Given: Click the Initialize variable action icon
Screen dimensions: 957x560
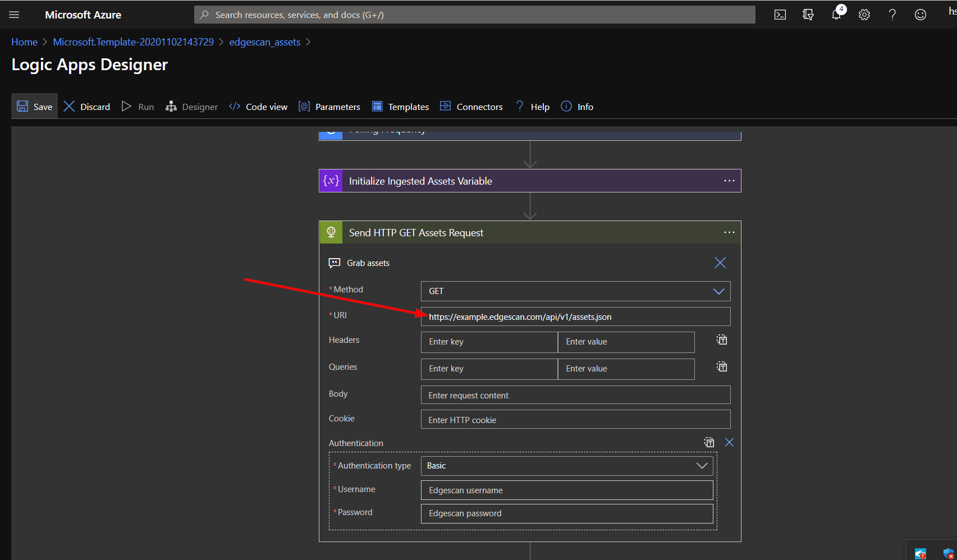Looking at the screenshot, I should [x=331, y=181].
